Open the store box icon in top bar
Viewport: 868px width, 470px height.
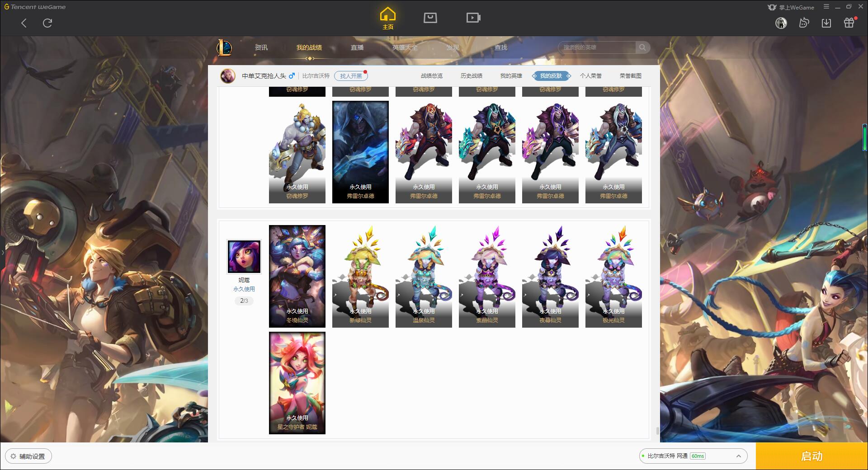[430, 18]
